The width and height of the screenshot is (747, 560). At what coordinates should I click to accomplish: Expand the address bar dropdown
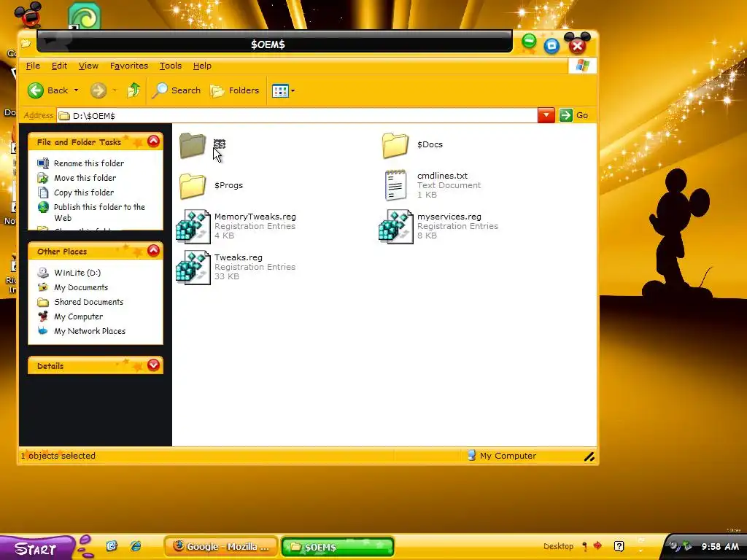pyautogui.click(x=546, y=115)
